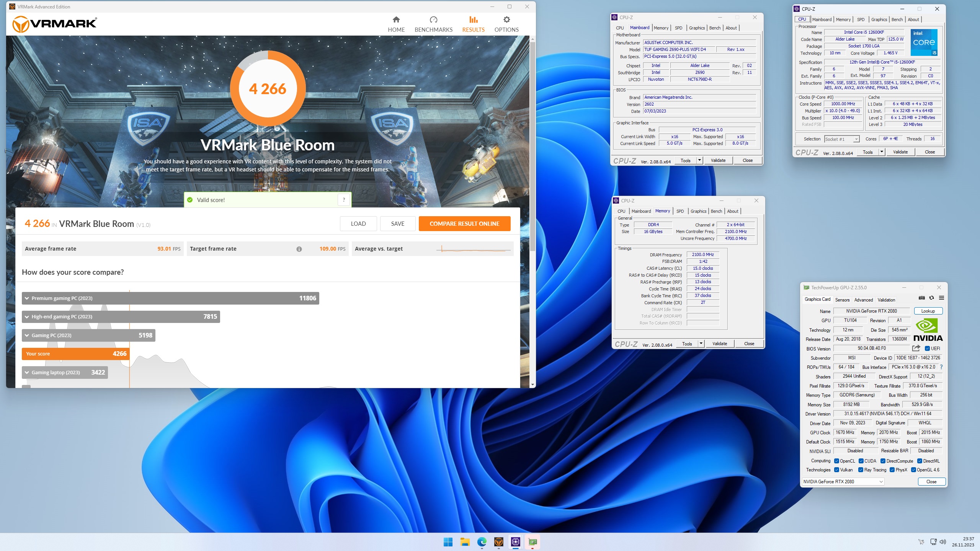Switch to SPD tab in CPU-Z Mainboard window
Viewport: 980px width, 551px height.
pos(678,28)
